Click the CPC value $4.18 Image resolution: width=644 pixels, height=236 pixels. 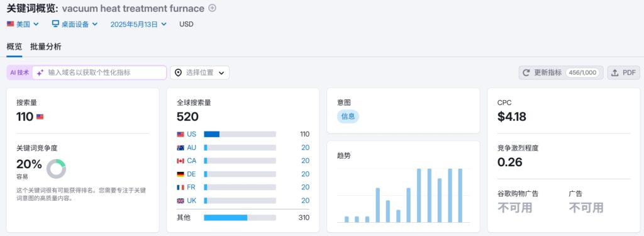coord(512,117)
